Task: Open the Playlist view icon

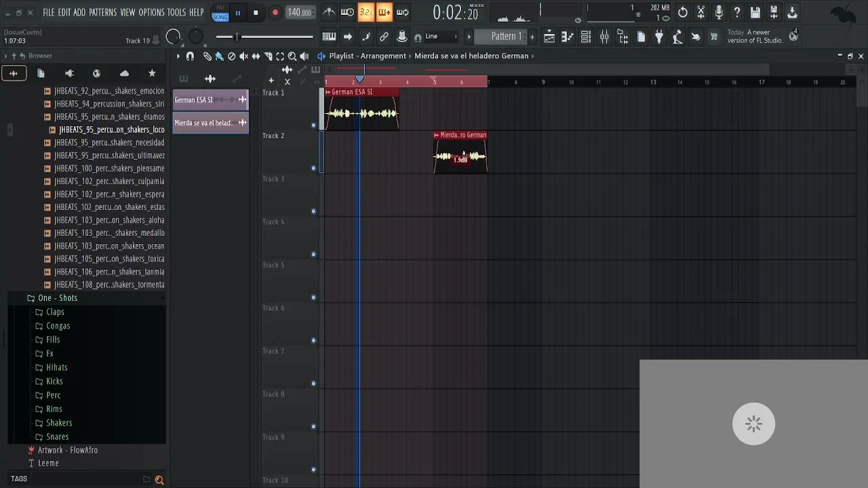Action: tap(549, 37)
